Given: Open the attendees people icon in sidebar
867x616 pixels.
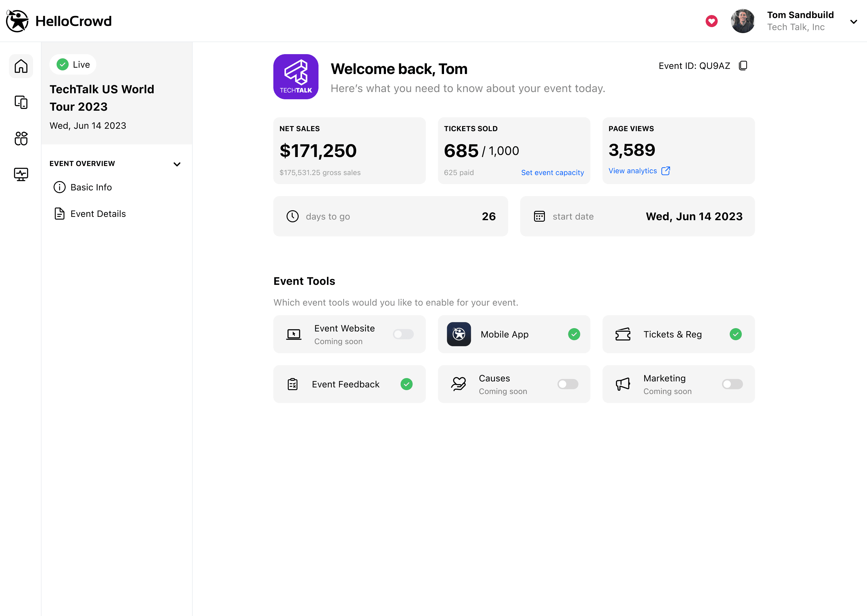Looking at the screenshot, I should tap(21, 138).
